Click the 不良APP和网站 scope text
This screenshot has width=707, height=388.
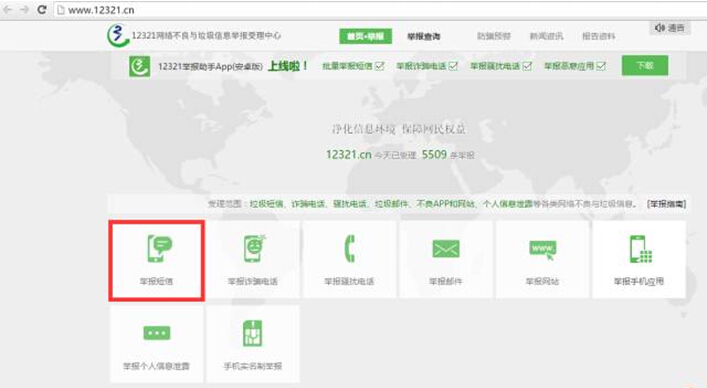tap(445, 204)
